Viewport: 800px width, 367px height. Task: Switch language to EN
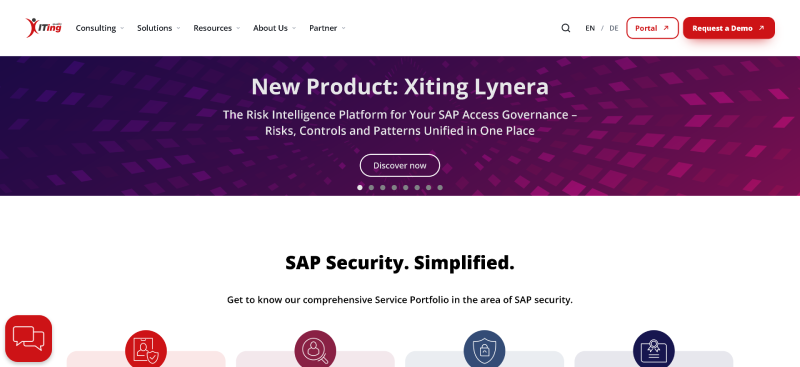tap(590, 28)
